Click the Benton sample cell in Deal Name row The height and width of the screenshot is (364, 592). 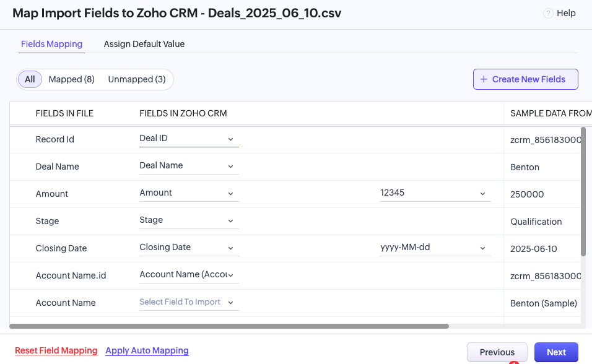pyautogui.click(x=525, y=167)
